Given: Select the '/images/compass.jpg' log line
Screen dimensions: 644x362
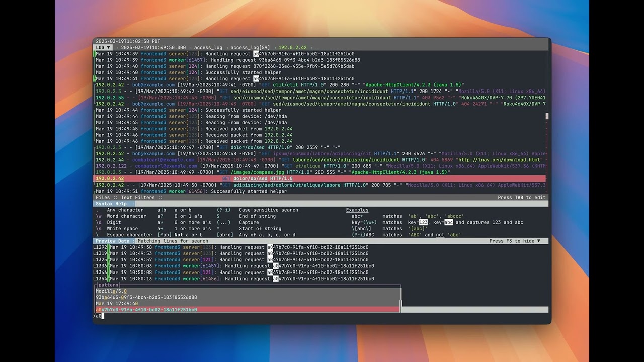Looking at the screenshot, I should point(319,172).
